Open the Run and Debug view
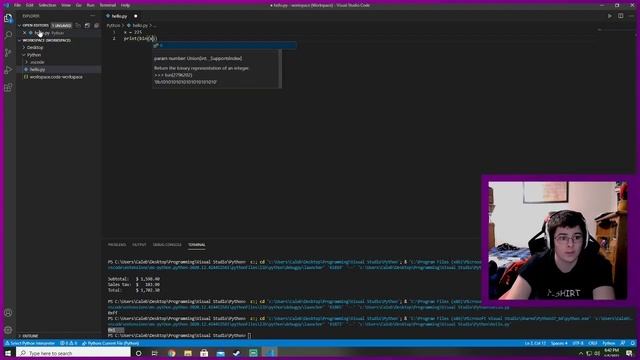The height and width of the screenshot is (360, 640). 8,70
